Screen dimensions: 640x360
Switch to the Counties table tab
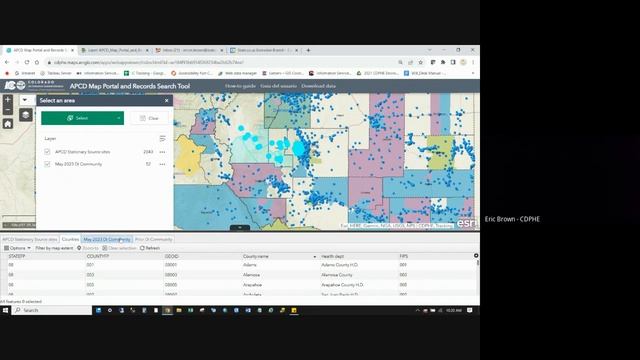click(70, 239)
